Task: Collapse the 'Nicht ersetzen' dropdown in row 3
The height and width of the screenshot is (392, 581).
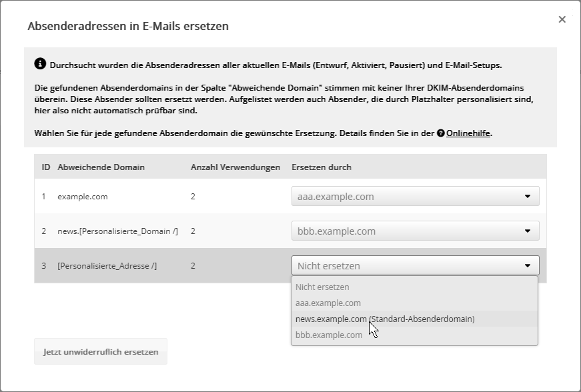Action: 415,265
